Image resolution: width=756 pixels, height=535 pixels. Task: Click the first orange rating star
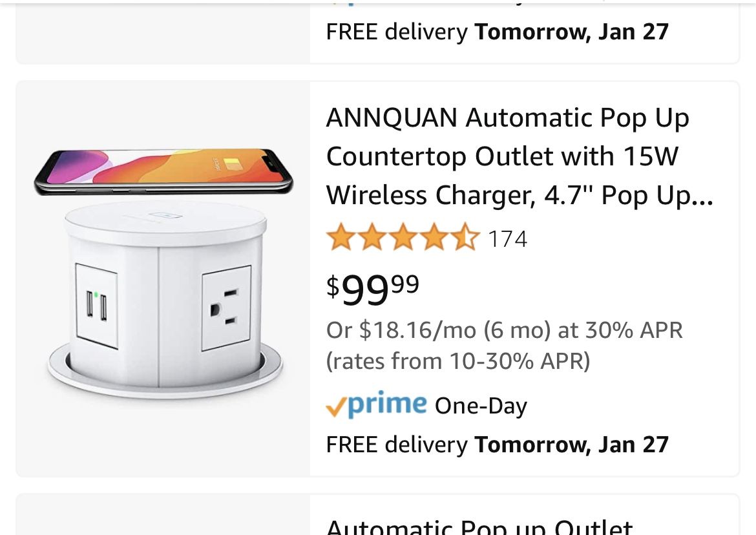[339, 238]
